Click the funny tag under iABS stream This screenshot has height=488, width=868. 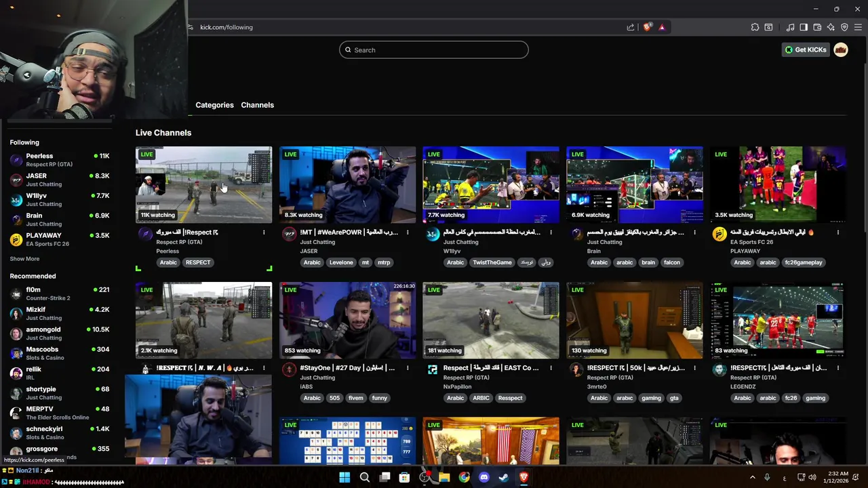[380, 398]
